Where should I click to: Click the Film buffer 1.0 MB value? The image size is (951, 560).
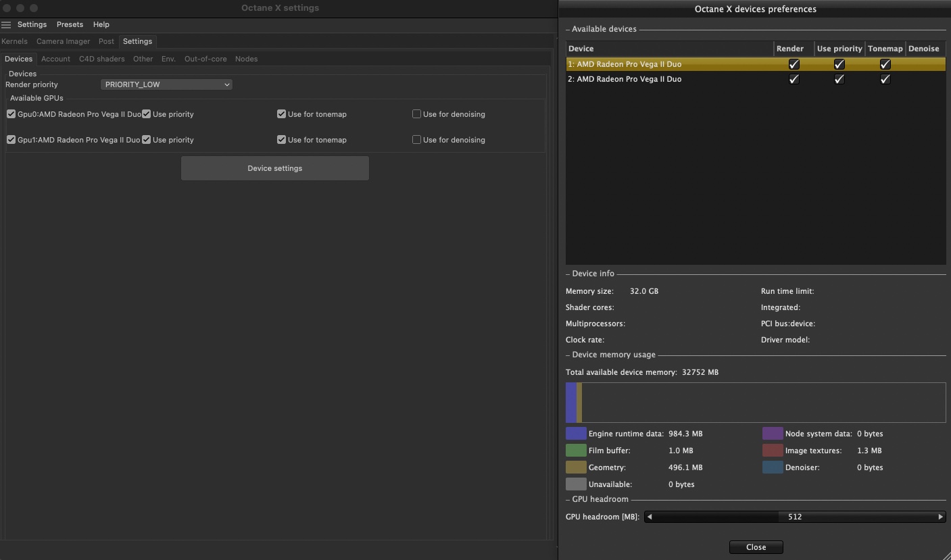tap(681, 451)
